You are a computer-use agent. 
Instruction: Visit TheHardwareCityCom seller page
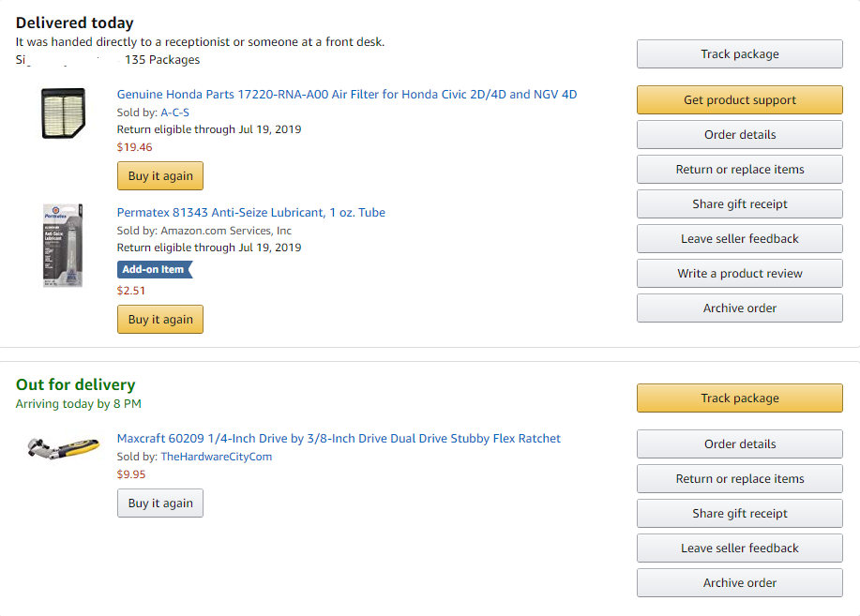click(216, 456)
